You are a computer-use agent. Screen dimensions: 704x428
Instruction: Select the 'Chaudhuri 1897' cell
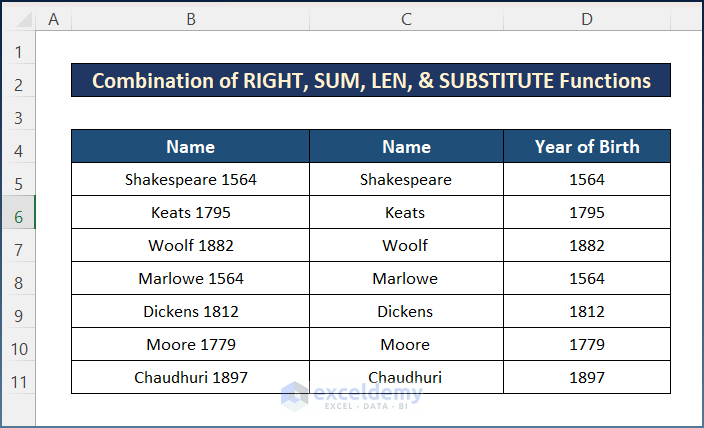pyautogui.click(x=190, y=378)
